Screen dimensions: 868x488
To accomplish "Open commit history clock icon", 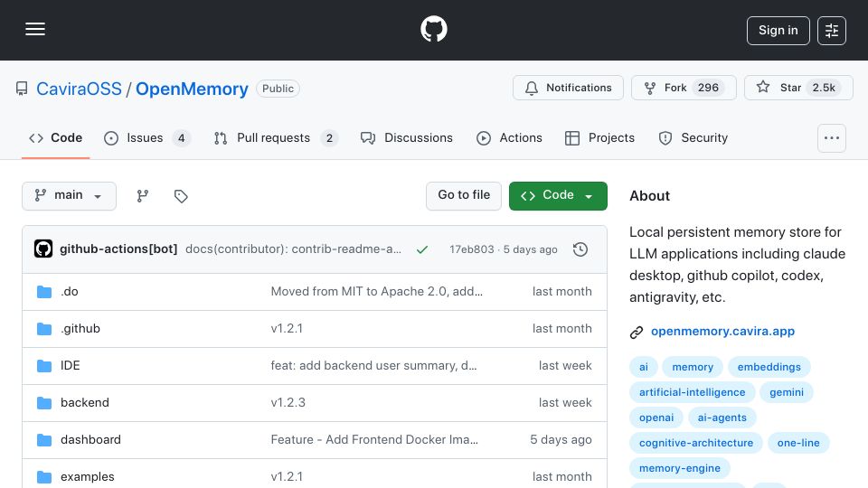I will click(x=580, y=249).
